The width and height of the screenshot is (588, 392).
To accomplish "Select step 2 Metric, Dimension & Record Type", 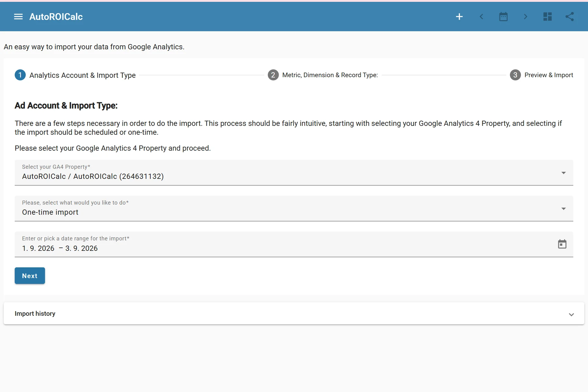I will point(323,75).
